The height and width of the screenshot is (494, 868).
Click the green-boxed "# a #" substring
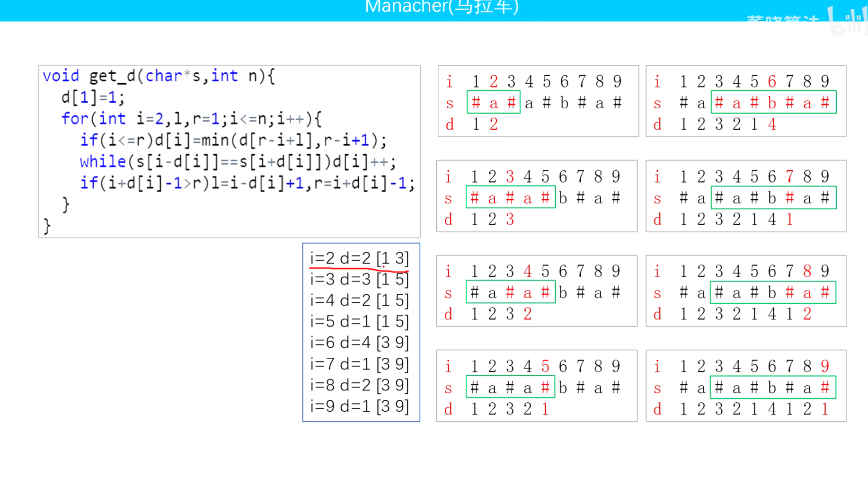click(x=494, y=102)
